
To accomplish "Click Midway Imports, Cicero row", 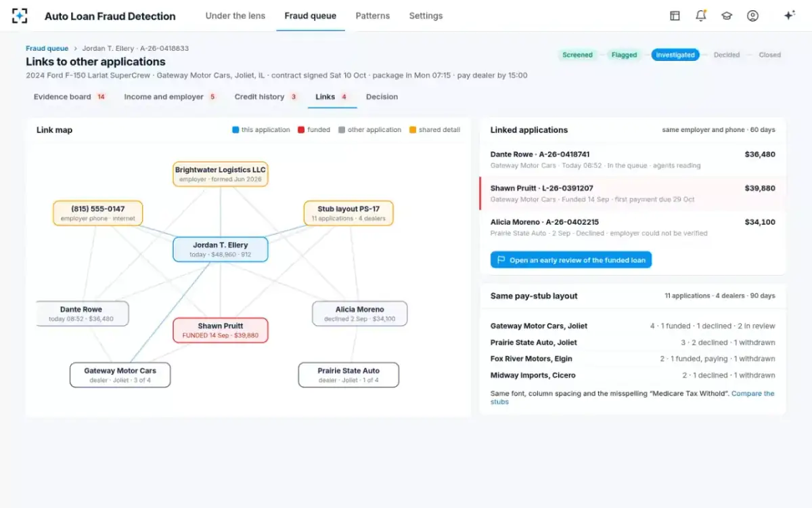I will tap(633, 375).
